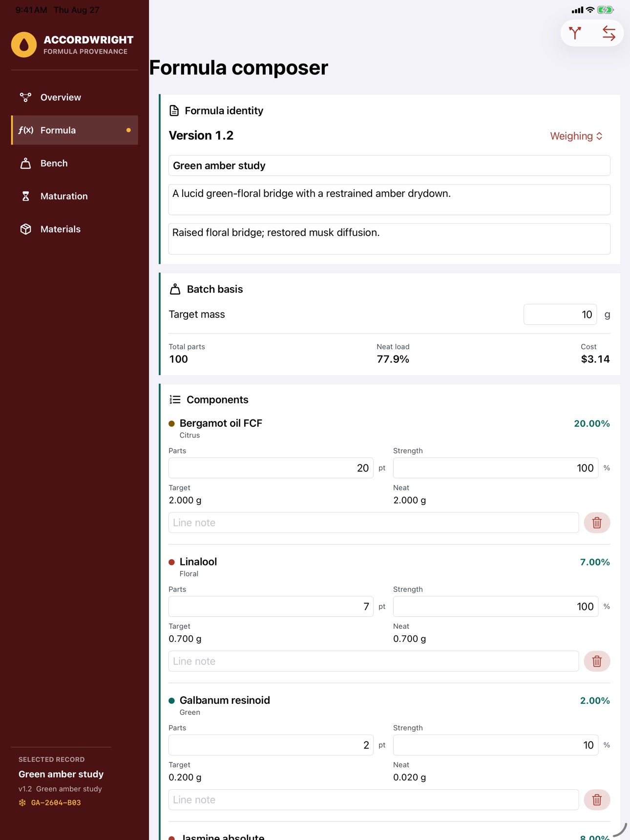This screenshot has height=840, width=630.
Task: Click the Bergamot citrus color dot
Action: point(171,423)
